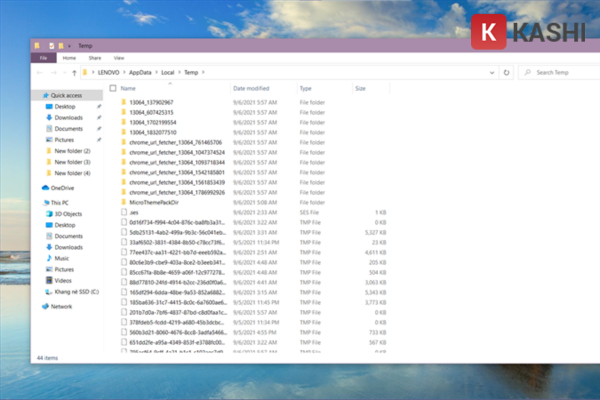The width and height of the screenshot is (600, 400).
Task: Select Network in navigation pane
Action: pyautogui.click(x=61, y=306)
